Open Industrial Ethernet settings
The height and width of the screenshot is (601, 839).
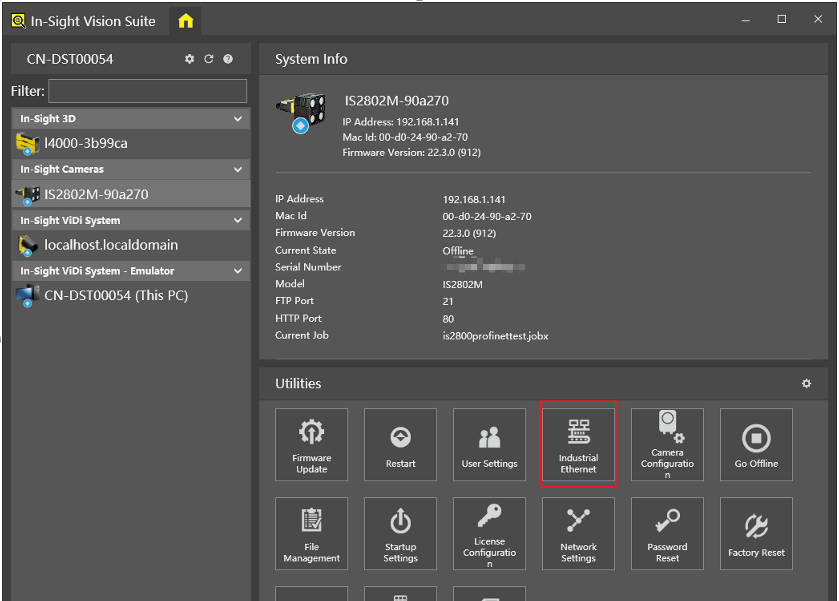[578, 445]
